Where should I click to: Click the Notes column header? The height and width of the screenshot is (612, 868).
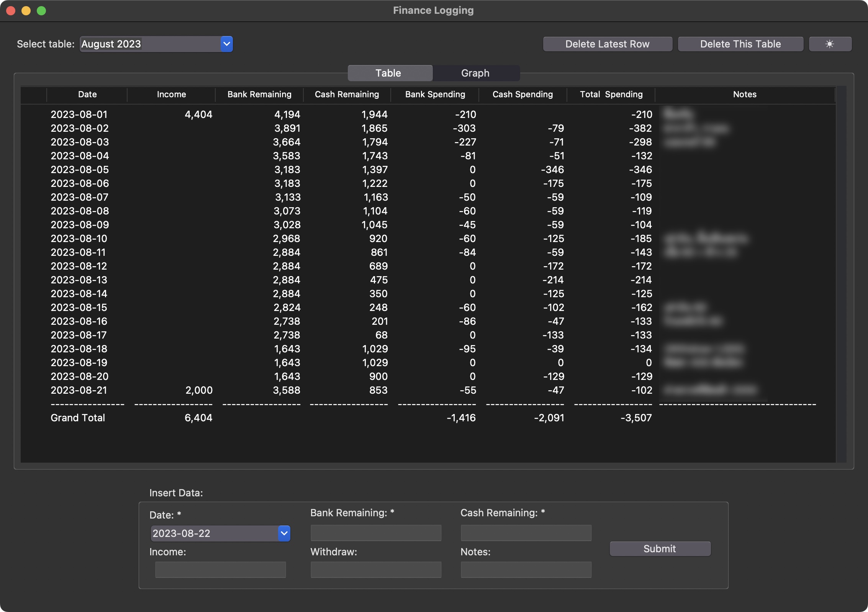pos(744,94)
